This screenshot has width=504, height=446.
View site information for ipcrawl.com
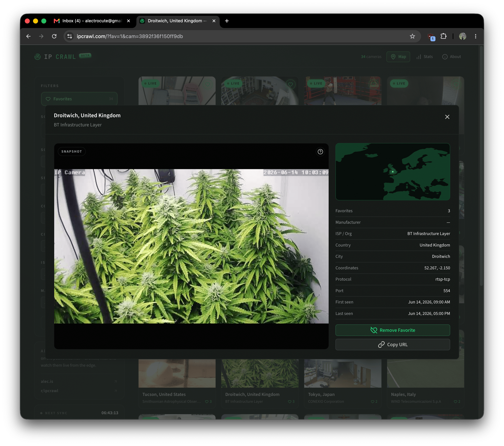coord(70,36)
